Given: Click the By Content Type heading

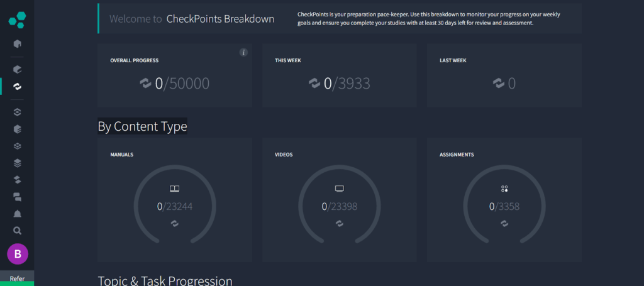Looking at the screenshot, I should [143, 127].
